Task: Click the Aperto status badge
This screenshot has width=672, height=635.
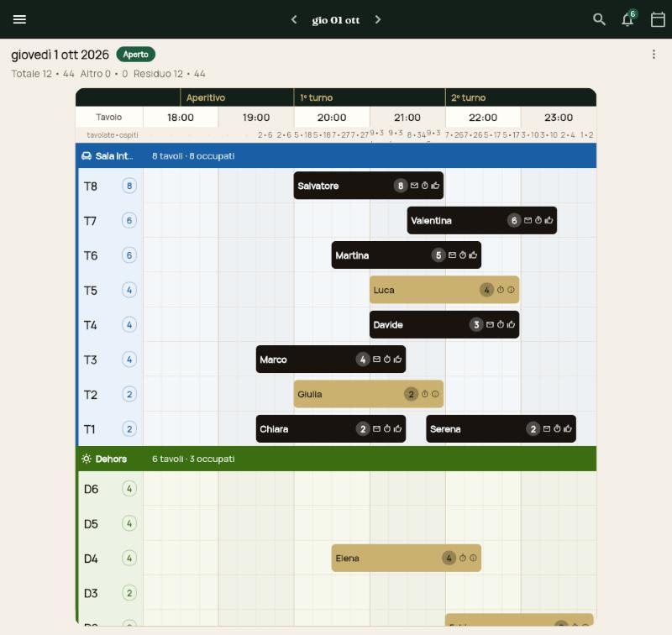Action: pos(135,55)
